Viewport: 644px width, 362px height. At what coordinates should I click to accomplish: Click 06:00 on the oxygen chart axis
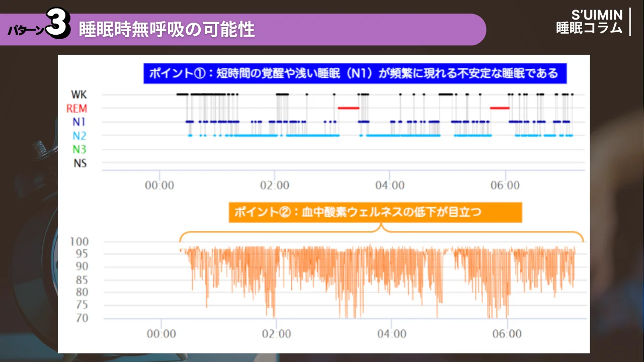[x=507, y=334]
